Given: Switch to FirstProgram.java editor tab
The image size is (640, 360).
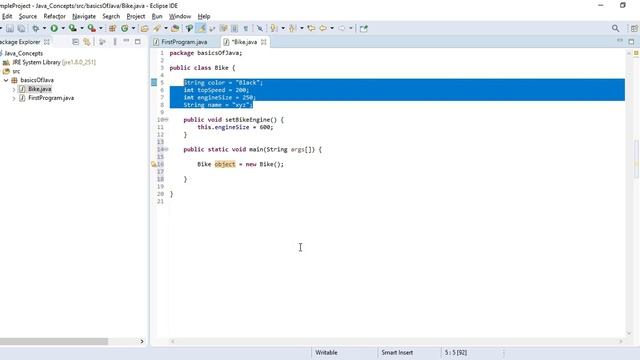Looking at the screenshot, I should click(181, 42).
